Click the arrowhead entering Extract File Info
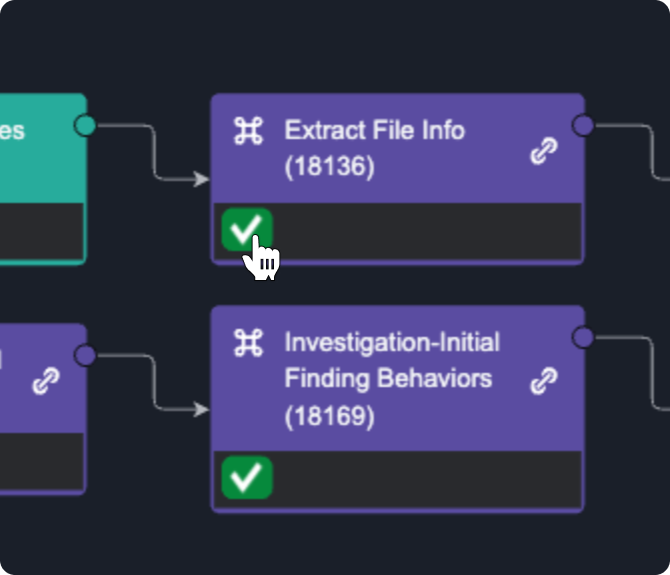 tap(203, 180)
